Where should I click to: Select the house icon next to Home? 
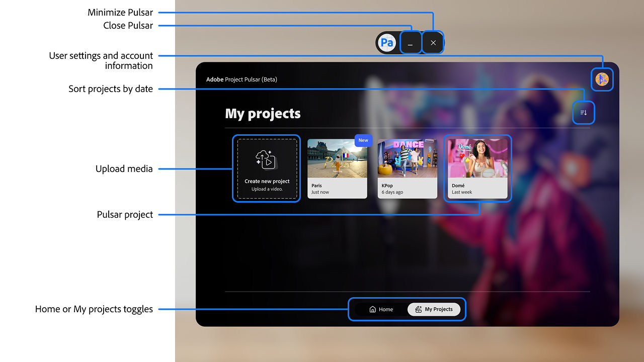[372, 309]
